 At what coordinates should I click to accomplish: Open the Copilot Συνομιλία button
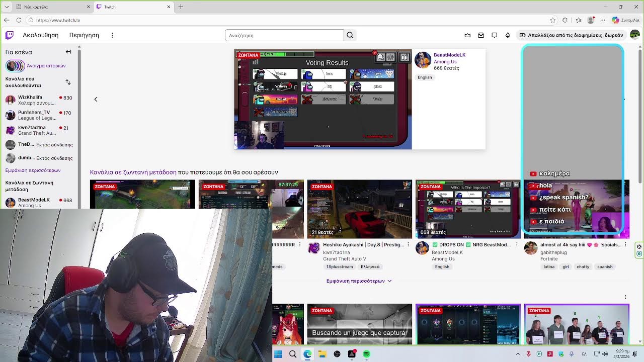point(625,20)
